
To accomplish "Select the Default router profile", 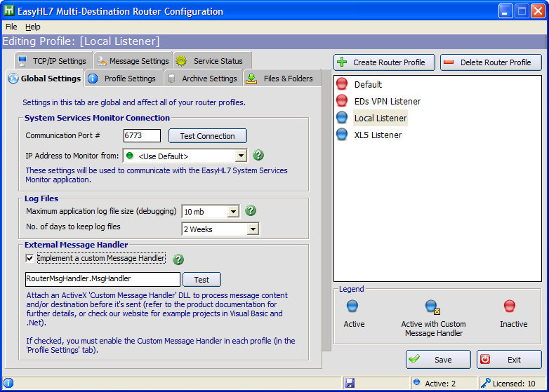I will pos(368,84).
